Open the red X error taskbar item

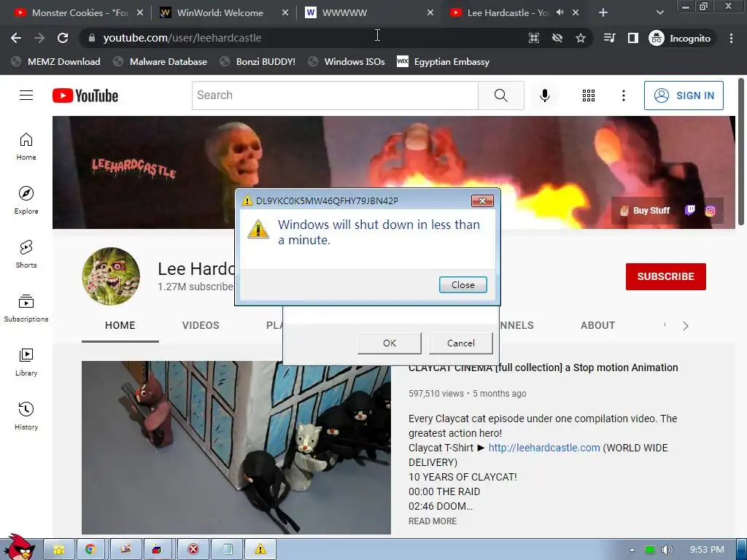(193, 550)
